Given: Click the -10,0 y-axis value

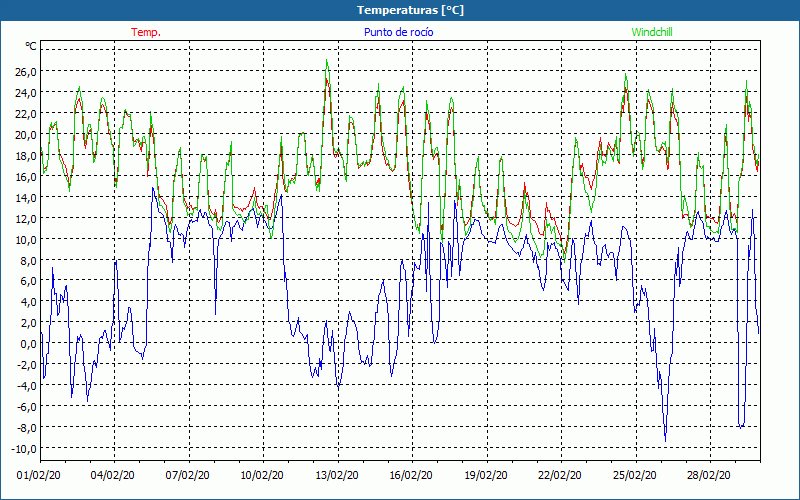Looking at the screenshot, I should click(x=24, y=448).
